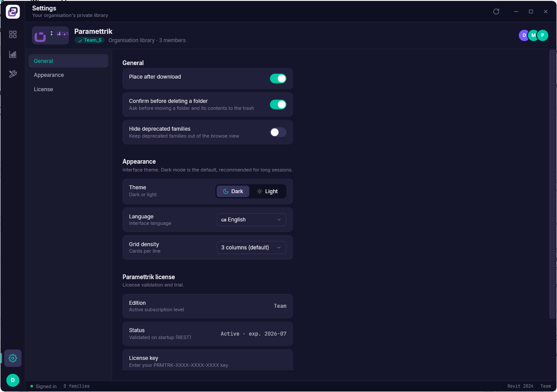
Task: Click the Team label in the status bar
Action: (x=546, y=386)
